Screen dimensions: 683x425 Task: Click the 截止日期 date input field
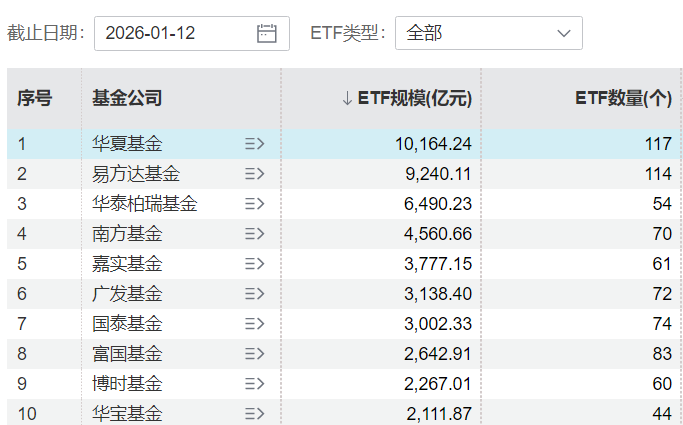[x=175, y=33]
